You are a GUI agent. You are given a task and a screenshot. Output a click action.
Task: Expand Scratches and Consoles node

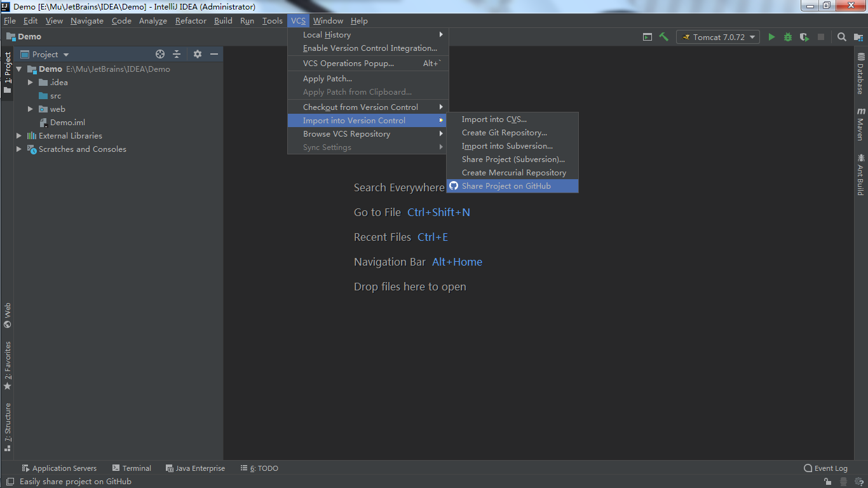pyautogui.click(x=19, y=149)
